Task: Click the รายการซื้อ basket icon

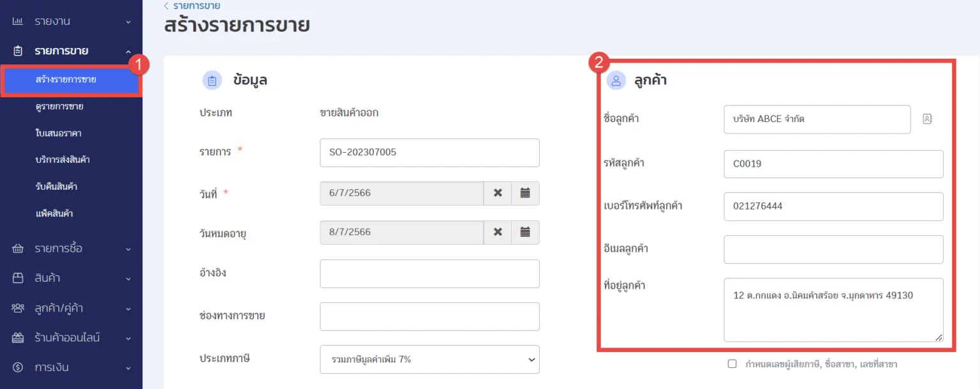Action: (x=18, y=248)
